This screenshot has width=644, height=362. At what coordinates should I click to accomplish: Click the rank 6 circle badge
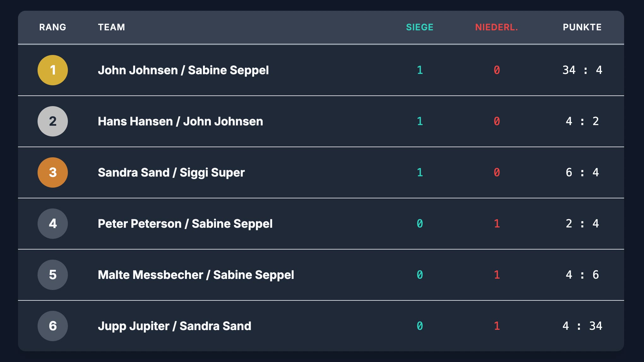coord(53,326)
